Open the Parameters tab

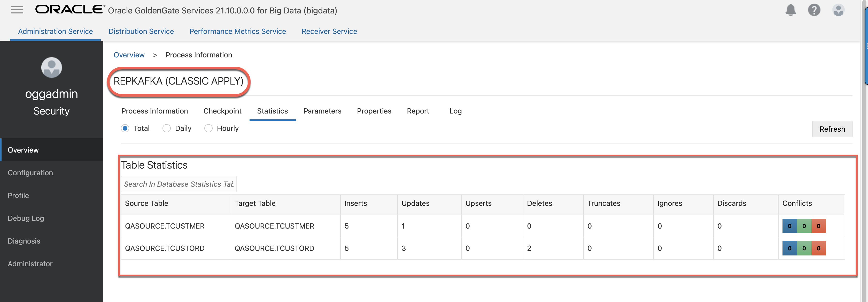(322, 111)
